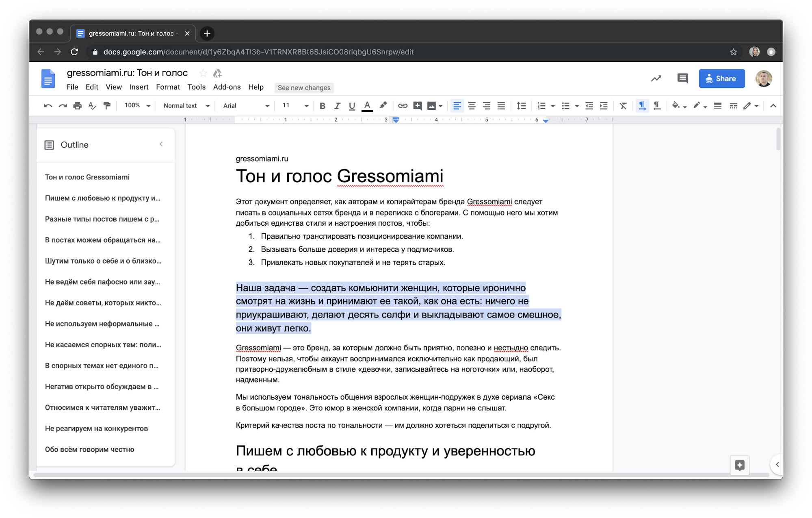Open border dash style icon
The image size is (812, 518).
(x=733, y=106)
